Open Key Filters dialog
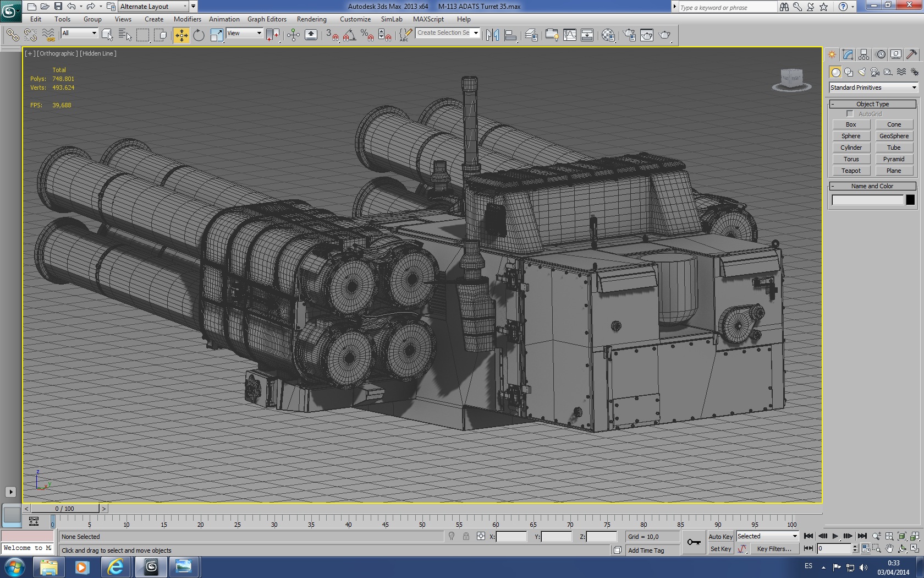 pyautogui.click(x=774, y=549)
